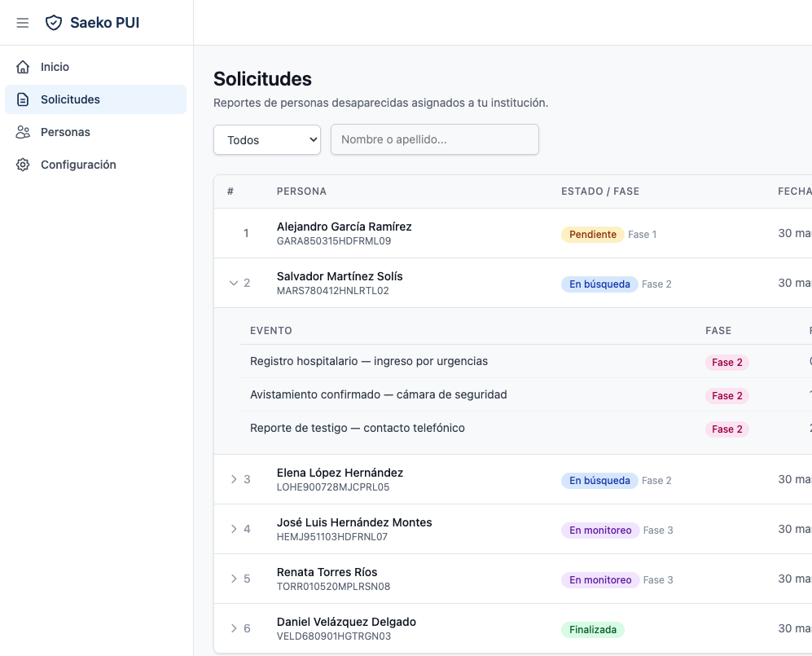The height and width of the screenshot is (656, 812).
Task: Click the Solicitudes document icon
Action: click(x=24, y=99)
